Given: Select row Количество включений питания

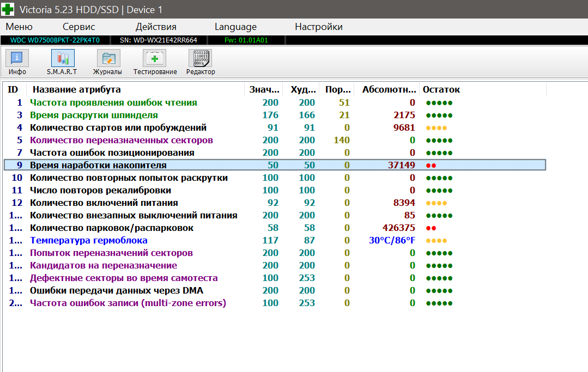Looking at the screenshot, I should pyautogui.click(x=275, y=203).
